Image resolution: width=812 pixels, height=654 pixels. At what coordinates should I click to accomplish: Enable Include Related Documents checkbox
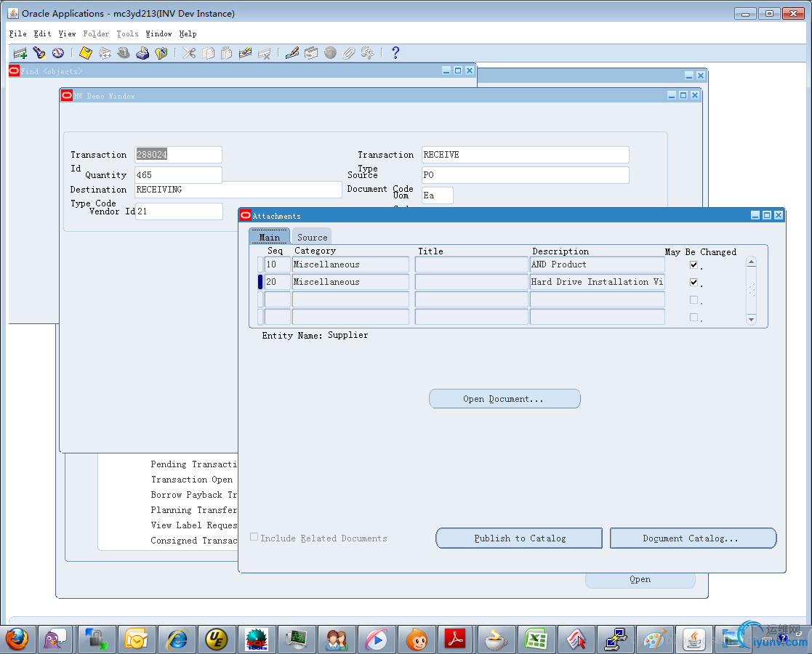point(254,537)
